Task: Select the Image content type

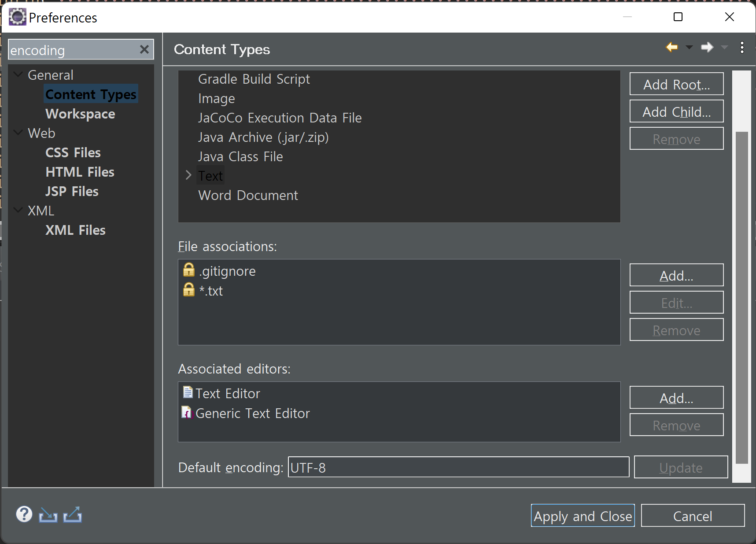Action: click(x=217, y=98)
